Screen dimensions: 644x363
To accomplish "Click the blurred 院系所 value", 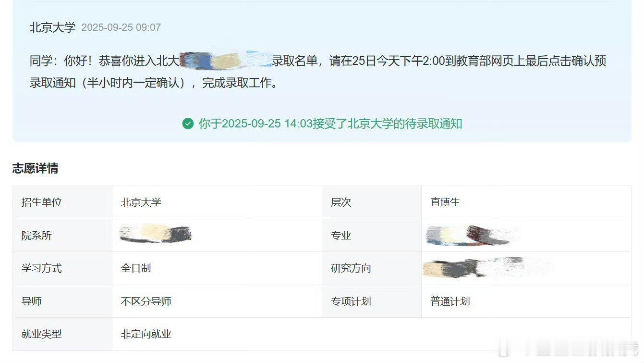I will click(156, 234).
